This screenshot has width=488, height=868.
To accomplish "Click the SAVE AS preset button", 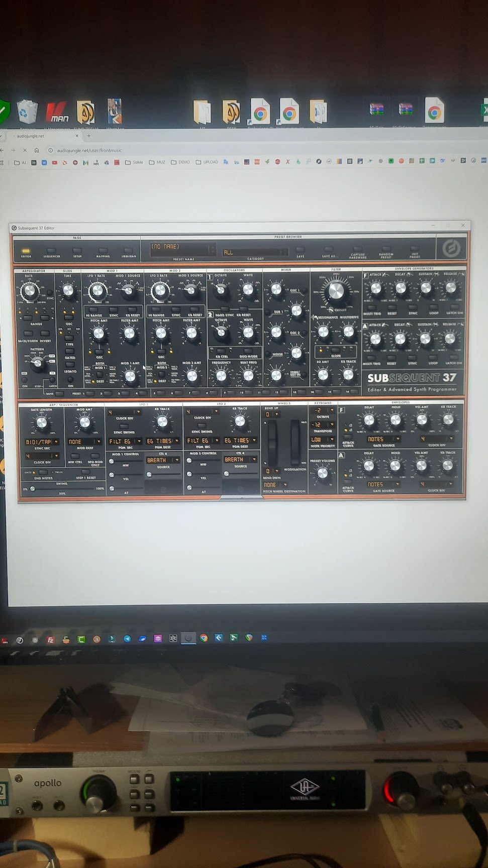I will 329,250.
